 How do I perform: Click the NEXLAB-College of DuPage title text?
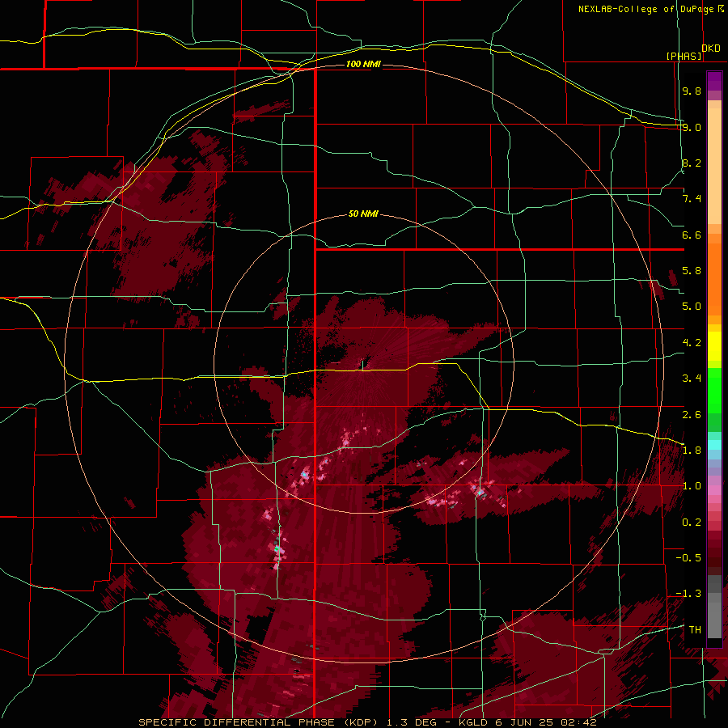point(646,9)
